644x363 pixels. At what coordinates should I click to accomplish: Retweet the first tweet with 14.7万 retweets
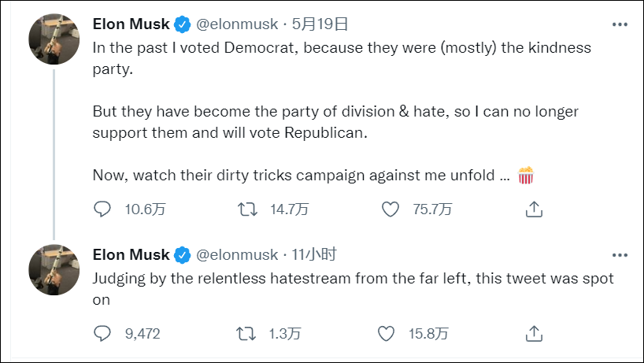[x=246, y=209]
